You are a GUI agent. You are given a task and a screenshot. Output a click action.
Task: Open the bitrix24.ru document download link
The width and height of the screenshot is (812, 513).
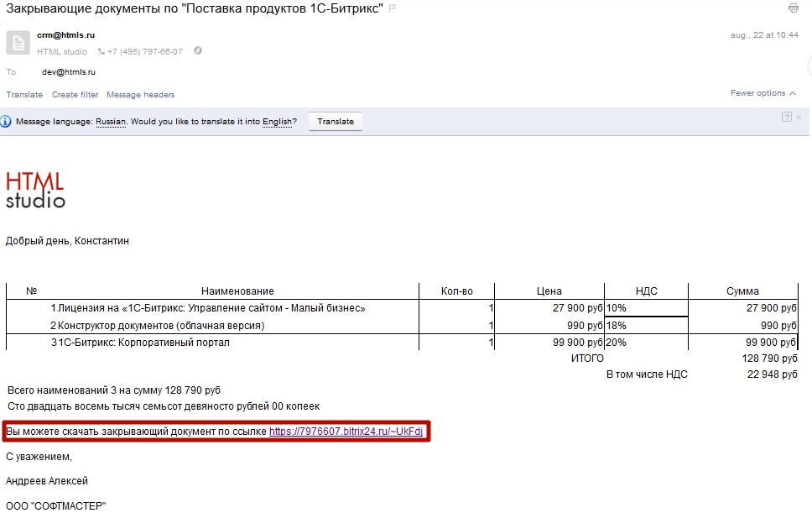click(346, 432)
